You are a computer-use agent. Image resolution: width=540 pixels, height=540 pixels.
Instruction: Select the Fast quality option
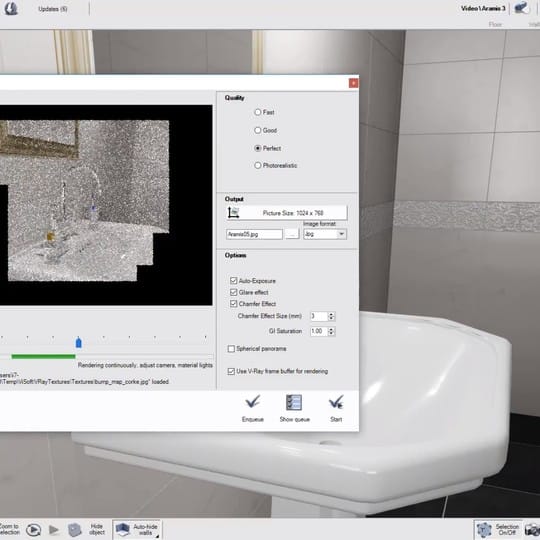(x=258, y=112)
